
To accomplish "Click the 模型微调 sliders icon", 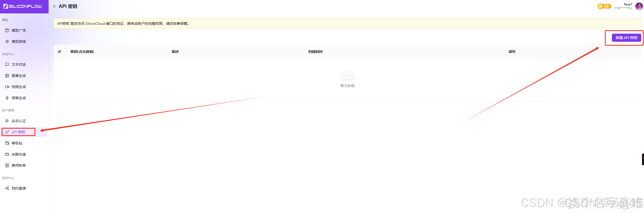I will (7, 41).
